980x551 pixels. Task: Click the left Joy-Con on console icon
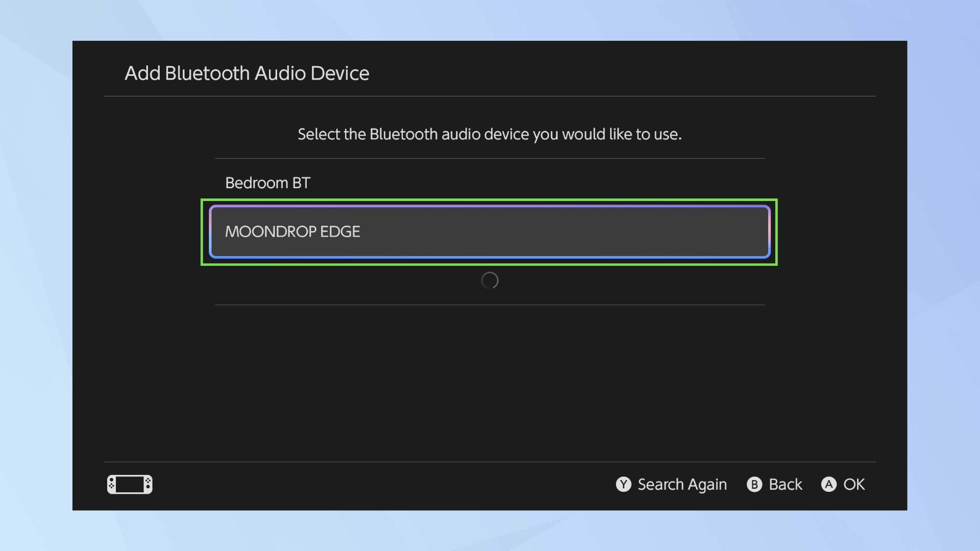point(111,484)
